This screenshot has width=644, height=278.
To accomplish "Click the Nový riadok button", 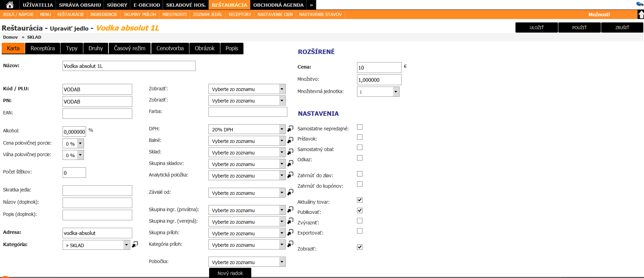I will tap(230, 273).
